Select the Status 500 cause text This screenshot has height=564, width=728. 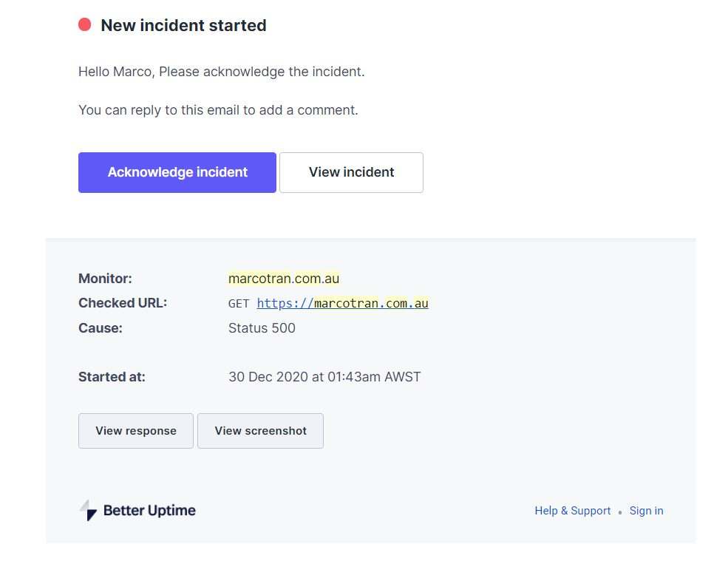point(262,328)
